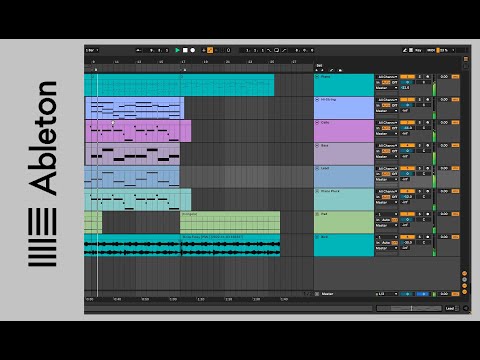The height and width of the screenshot is (360, 480).
Task: Solo the Piano track
Action: pyautogui.click(x=420, y=77)
